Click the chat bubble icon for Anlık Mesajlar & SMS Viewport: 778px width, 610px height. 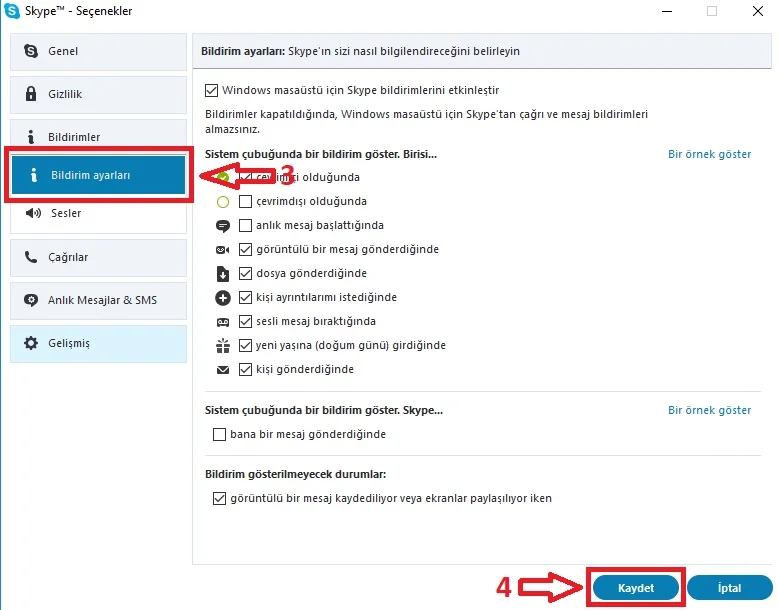click(31, 300)
